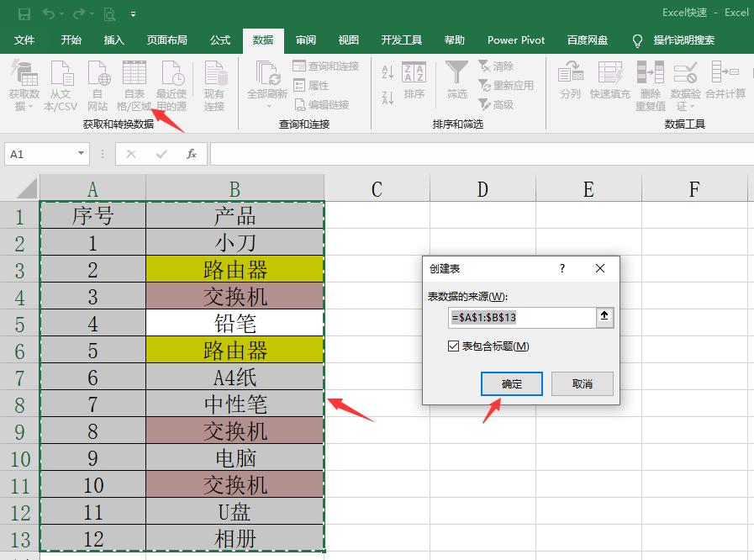Switch to the 审阅 tab
Viewport: 754px width, 560px height.
[306, 40]
